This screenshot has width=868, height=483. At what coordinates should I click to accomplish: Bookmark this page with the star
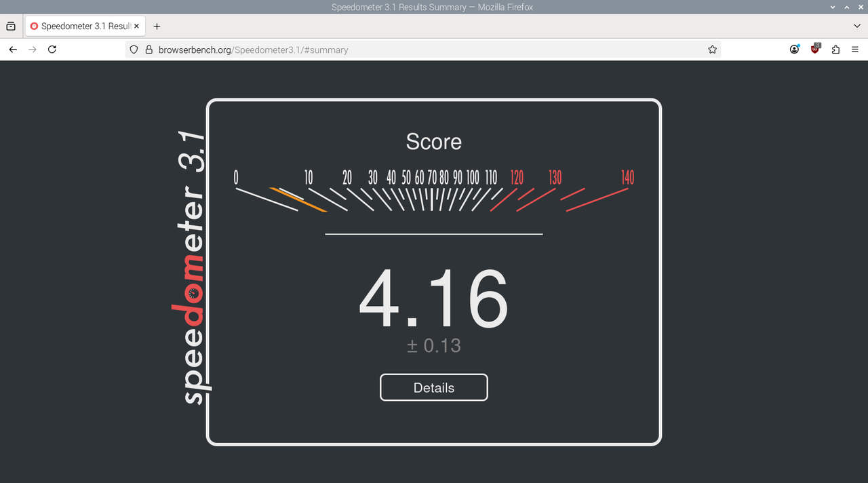click(x=712, y=50)
